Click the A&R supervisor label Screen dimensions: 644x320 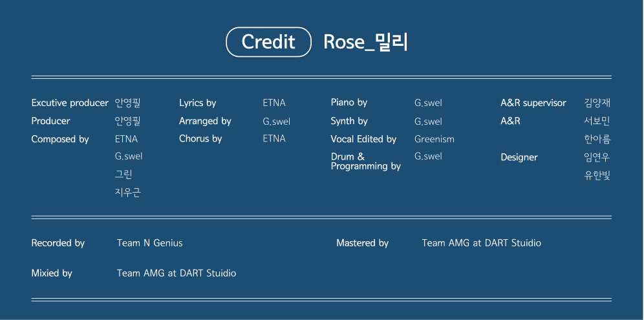coord(533,103)
